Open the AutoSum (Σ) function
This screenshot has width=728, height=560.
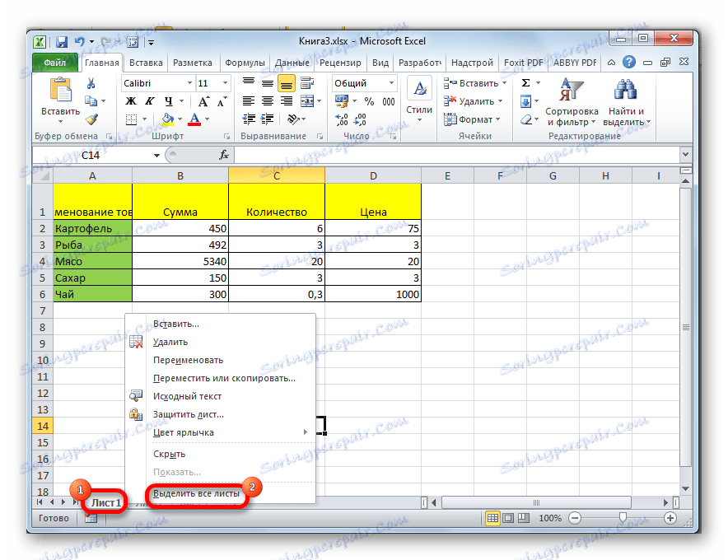pyautogui.click(x=525, y=82)
